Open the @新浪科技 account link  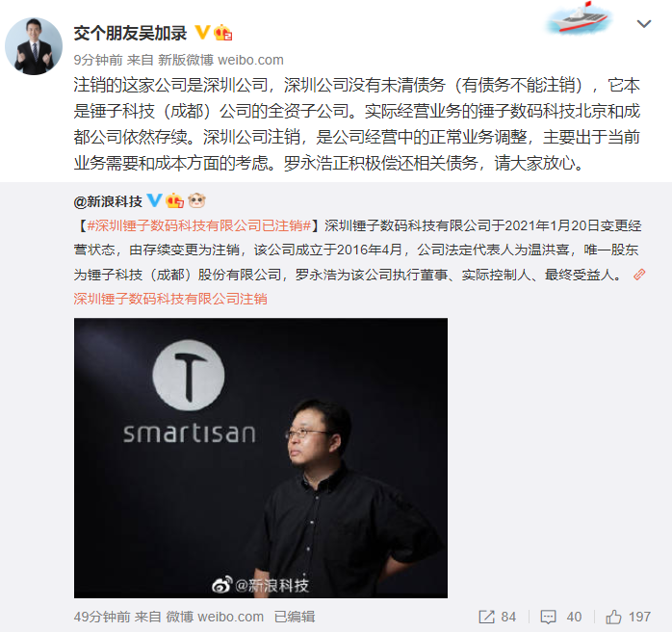coord(108,201)
